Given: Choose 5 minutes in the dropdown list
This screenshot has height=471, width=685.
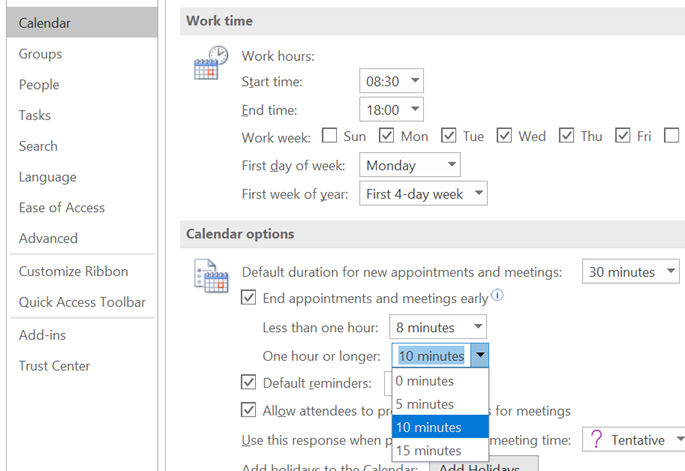Looking at the screenshot, I should coord(440,404).
